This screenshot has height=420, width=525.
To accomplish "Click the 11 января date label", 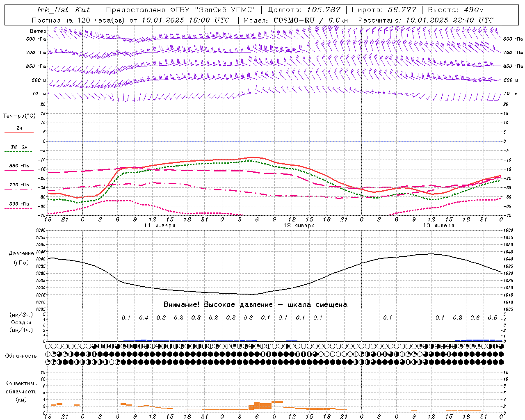I will click(160, 226).
